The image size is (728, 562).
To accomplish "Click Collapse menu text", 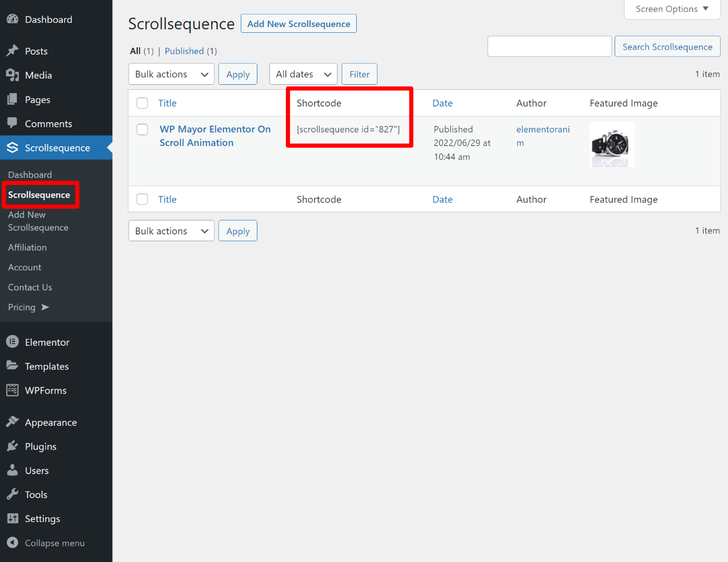I will tap(55, 543).
